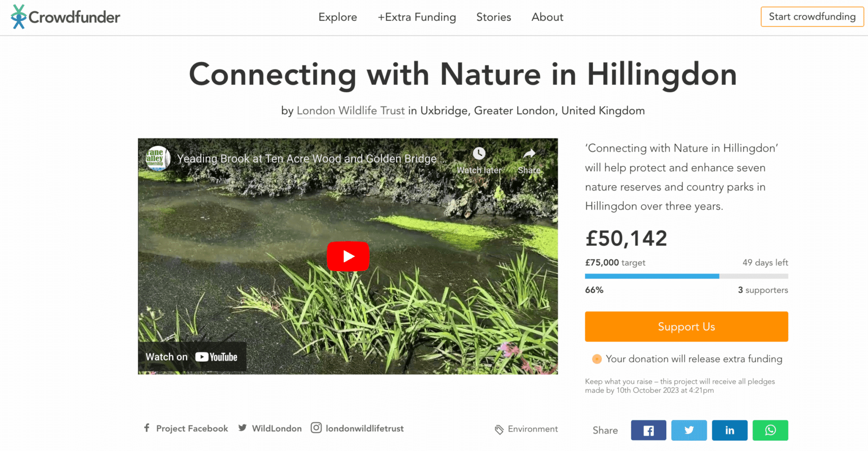This screenshot has height=451, width=868.
Task: Share the project on Facebook
Action: click(x=648, y=430)
